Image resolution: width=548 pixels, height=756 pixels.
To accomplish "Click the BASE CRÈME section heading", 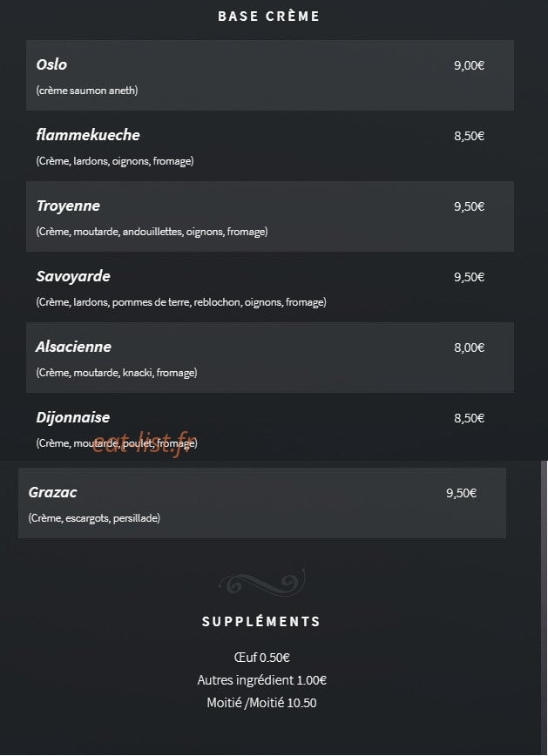I will click(x=268, y=16).
